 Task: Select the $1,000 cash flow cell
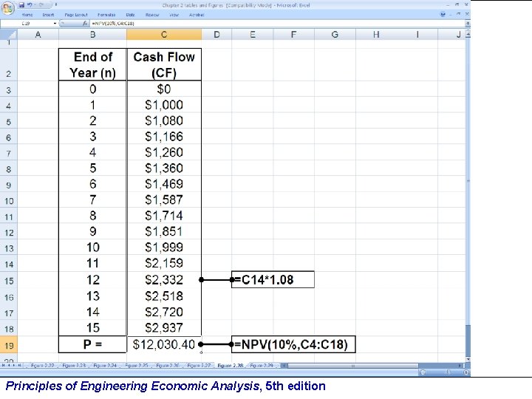164,105
